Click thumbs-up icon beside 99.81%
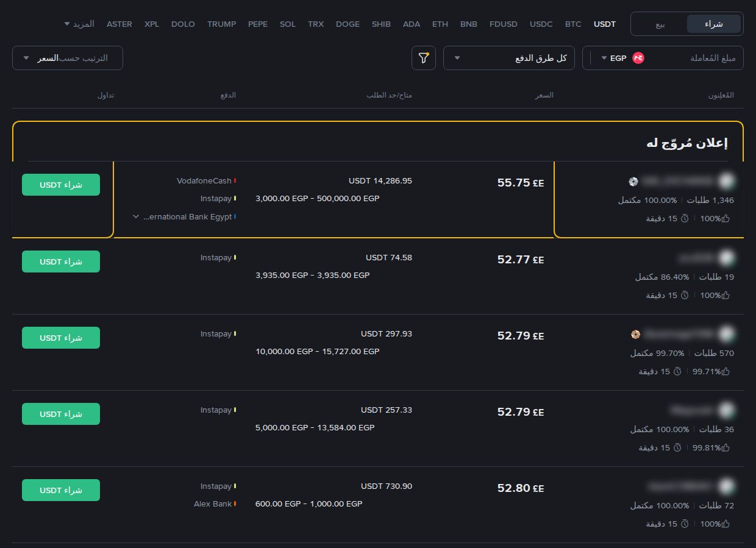This screenshot has width=756, height=548. click(x=726, y=447)
